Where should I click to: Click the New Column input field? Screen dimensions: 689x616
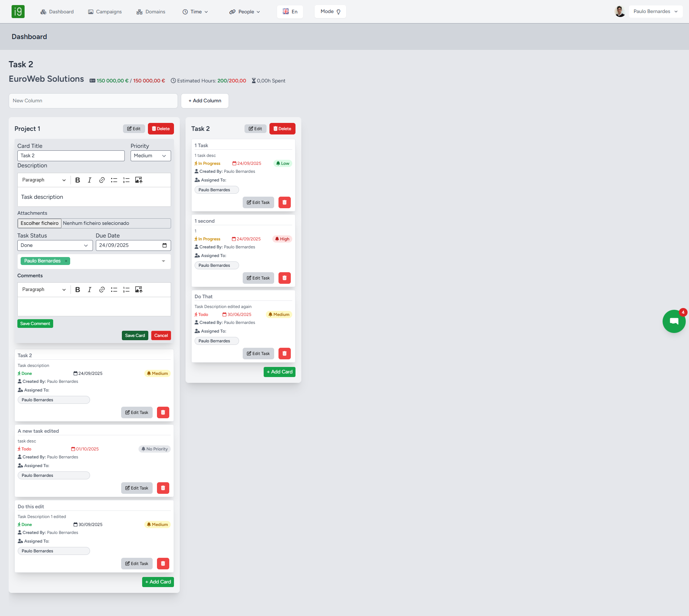[93, 101]
